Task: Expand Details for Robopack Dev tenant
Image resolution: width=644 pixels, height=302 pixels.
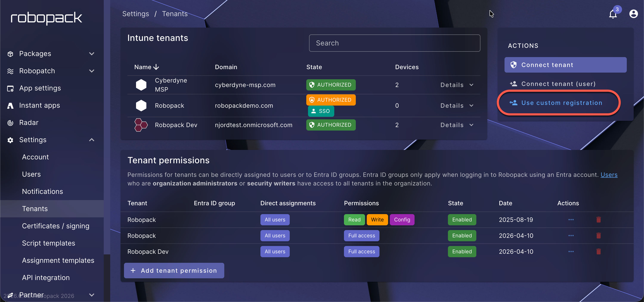Action: tap(457, 125)
